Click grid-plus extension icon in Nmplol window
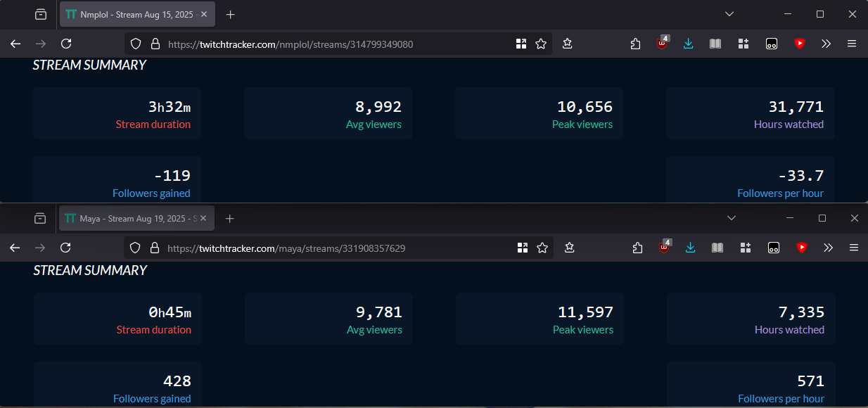Screen dimensions: 868x408 (743, 44)
